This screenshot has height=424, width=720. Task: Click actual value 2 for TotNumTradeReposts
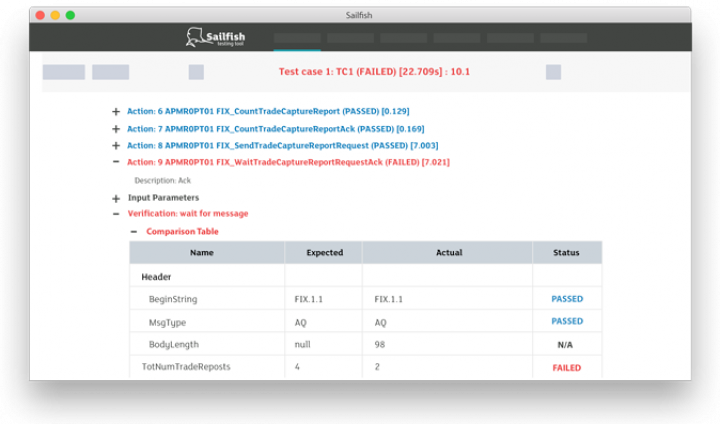tap(377, 367)
